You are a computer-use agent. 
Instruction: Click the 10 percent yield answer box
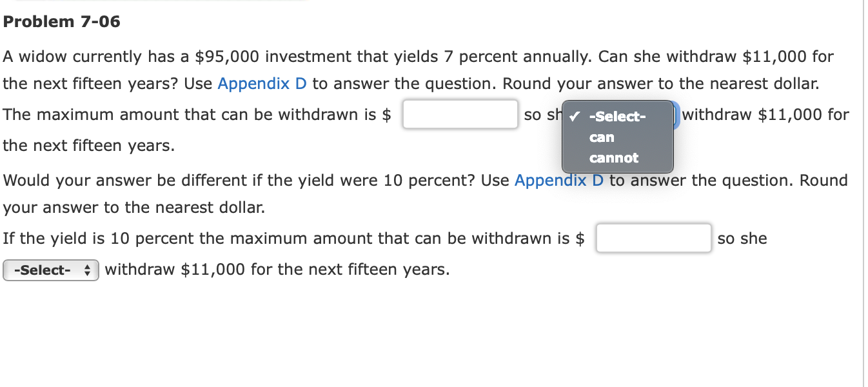[x=653, y=238]
